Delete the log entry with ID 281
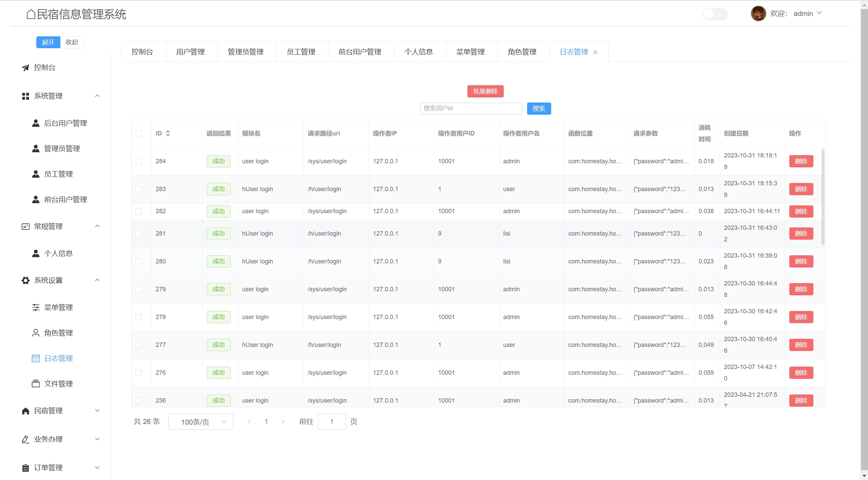 pos(801,234)
